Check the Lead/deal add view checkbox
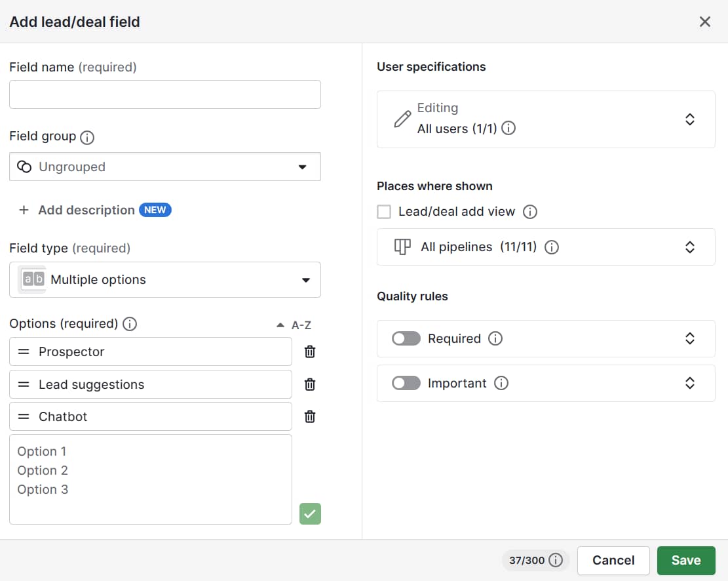This screenshot has height=581, width=728. (x=383, y=211)
